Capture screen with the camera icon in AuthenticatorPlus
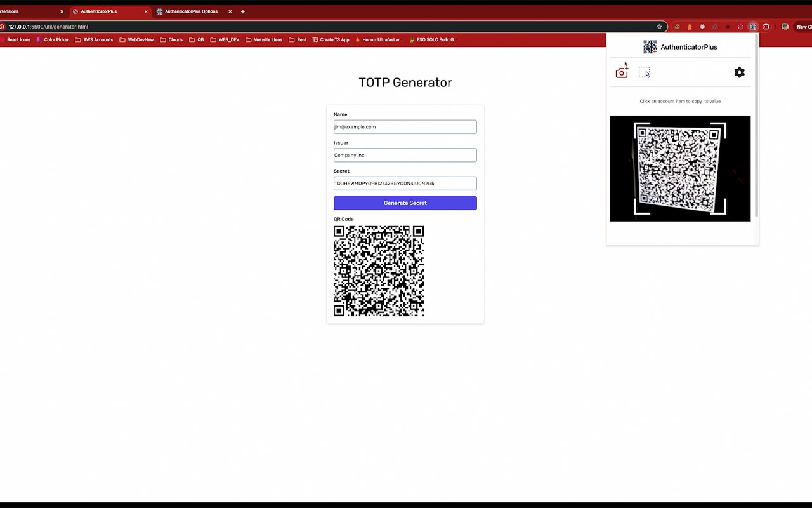The image size is (812, 508). point(622,72)
